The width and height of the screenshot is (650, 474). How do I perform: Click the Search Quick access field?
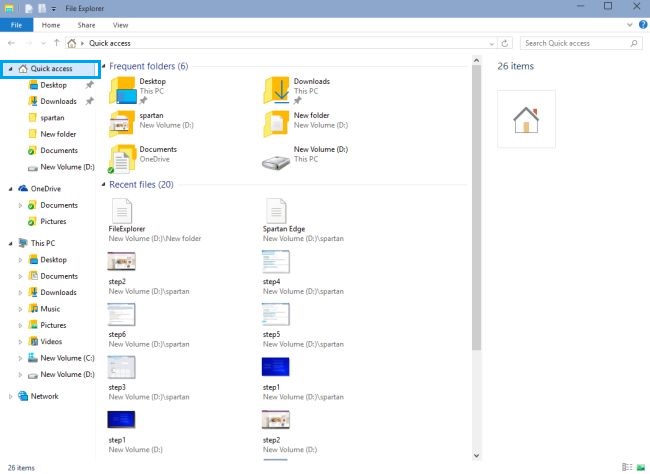pos(581,43)
